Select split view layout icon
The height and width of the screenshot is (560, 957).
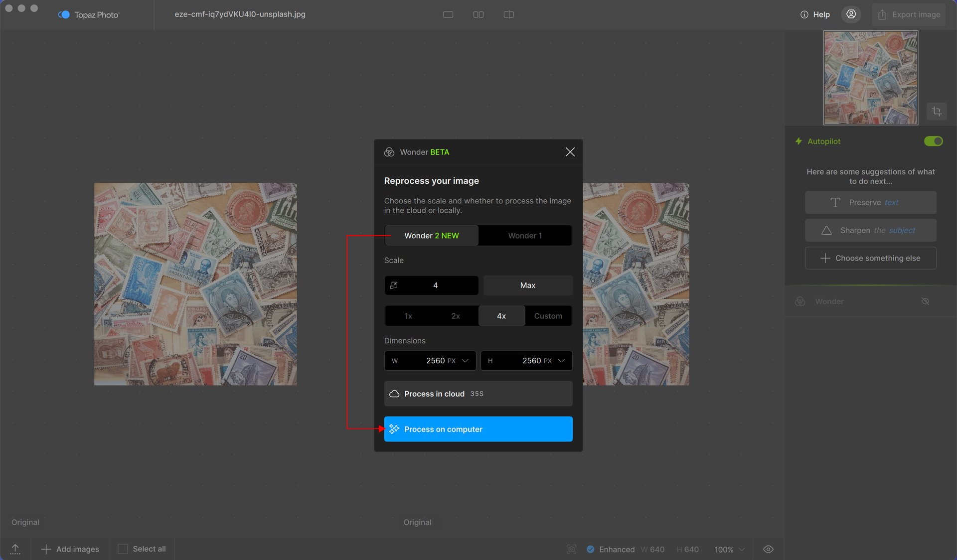(x=509, y=14)
